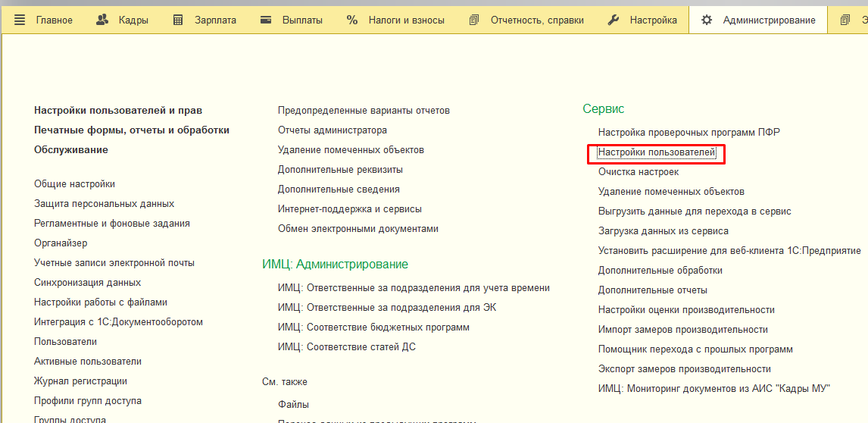
Task: Open Журнал регистрации
Action: coord(80,381)
